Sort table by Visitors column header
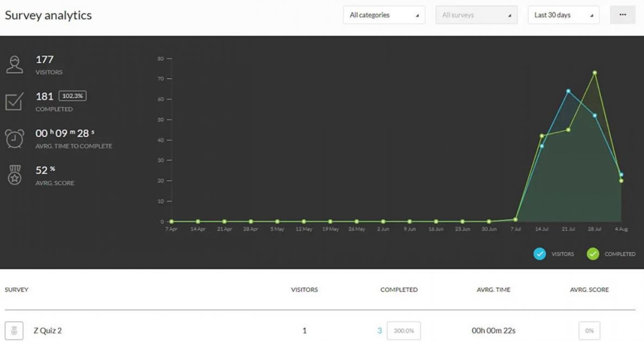 pos(304,290)
